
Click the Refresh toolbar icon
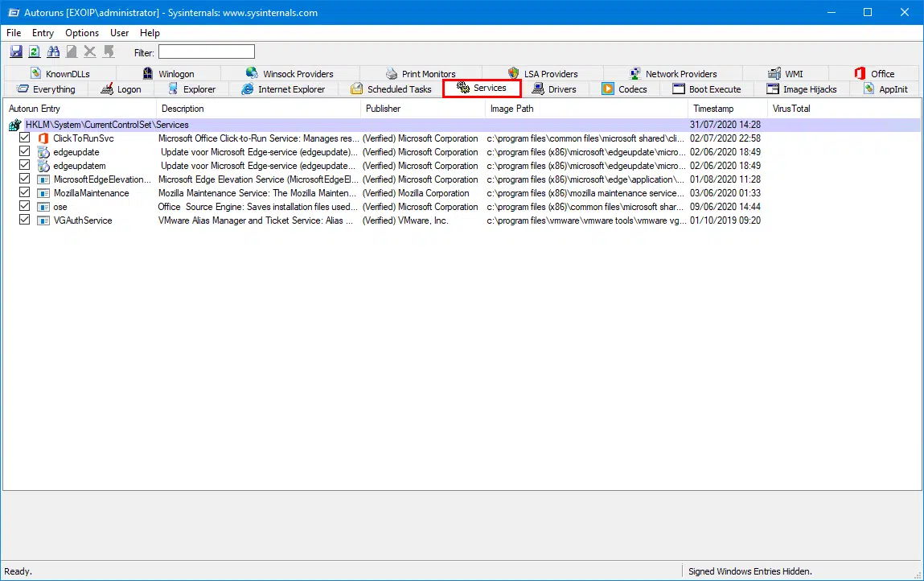point(35,52)
